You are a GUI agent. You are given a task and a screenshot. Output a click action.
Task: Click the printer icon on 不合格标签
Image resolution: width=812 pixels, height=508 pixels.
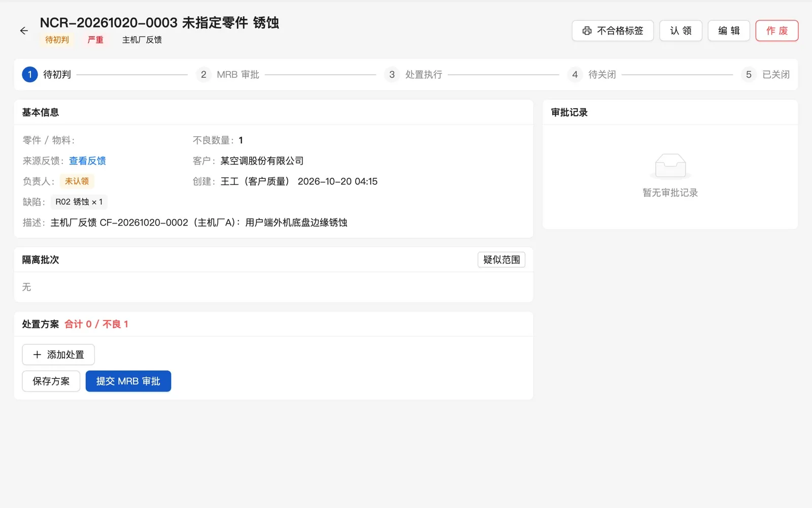(x=587, y=31)
